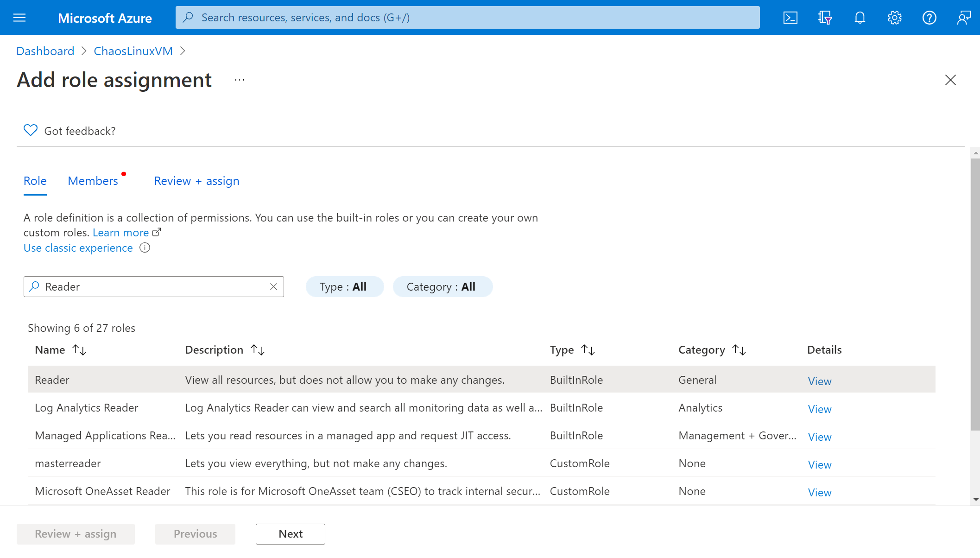Click the Azure Notifications bell icon
The width and height of the screenshot is (980, 558).
[x=860, y=18]
